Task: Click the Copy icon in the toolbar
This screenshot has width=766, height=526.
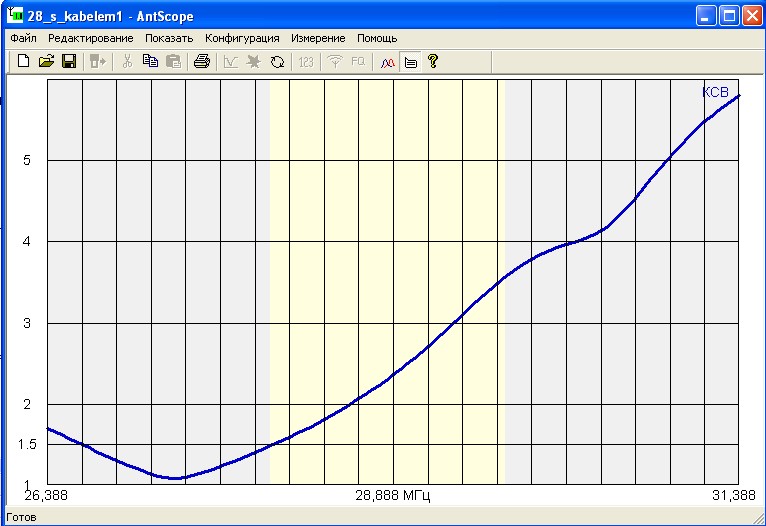Action: pos(150,62)
